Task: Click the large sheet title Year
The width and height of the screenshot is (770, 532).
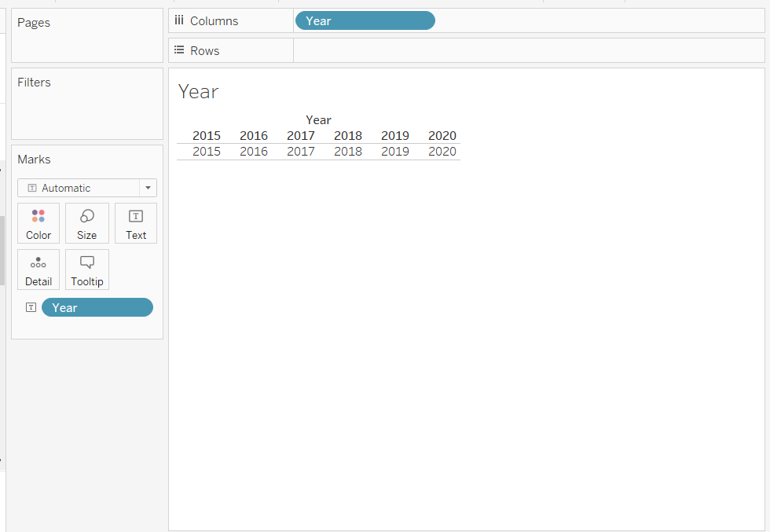Action: (198, 92)
